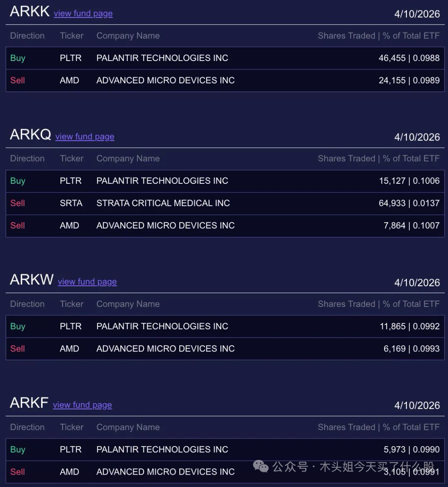Select the ARKQ SRTA sell row

click(x=225, y=203)
